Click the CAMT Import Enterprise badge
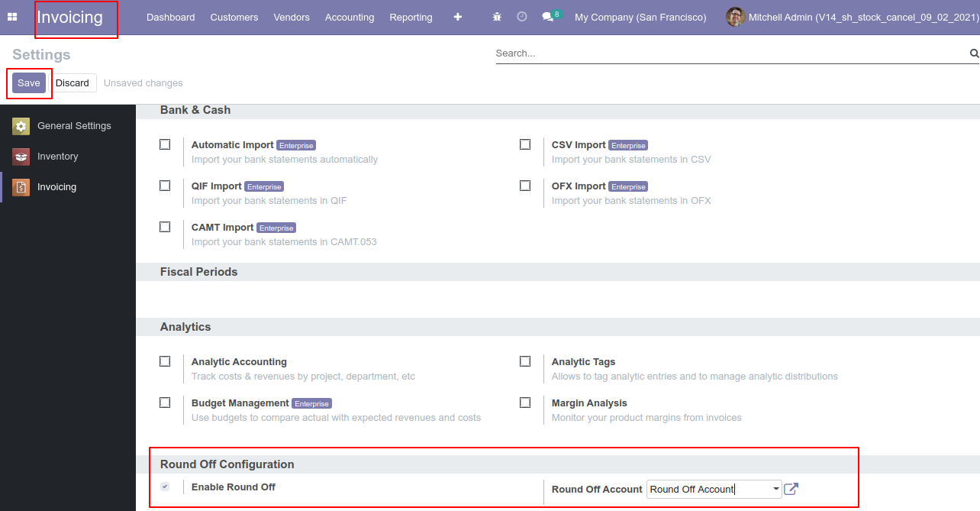The width and height of the screenshot is (980, 511). [276, 228]
